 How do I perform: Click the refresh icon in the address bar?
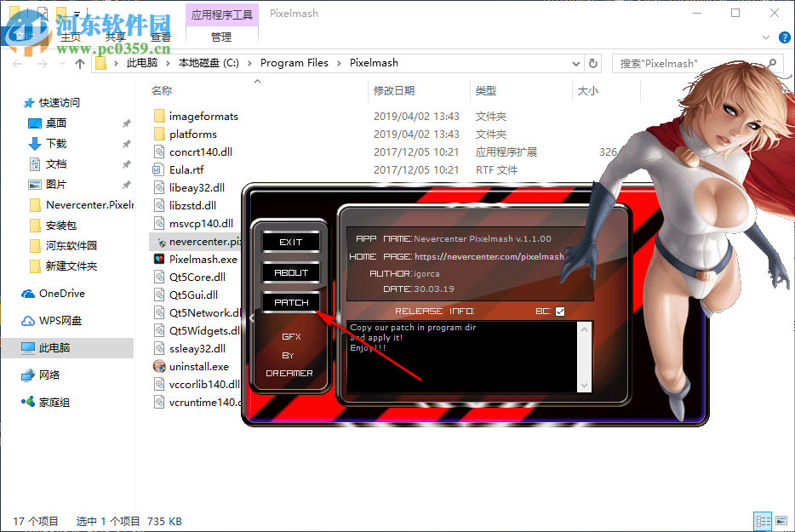coord(592,62)
